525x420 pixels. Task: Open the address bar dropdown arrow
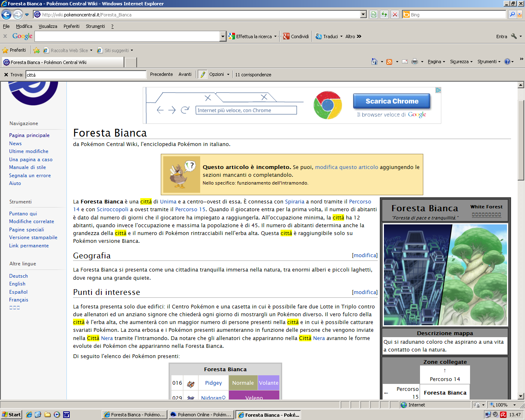point(363,14)
